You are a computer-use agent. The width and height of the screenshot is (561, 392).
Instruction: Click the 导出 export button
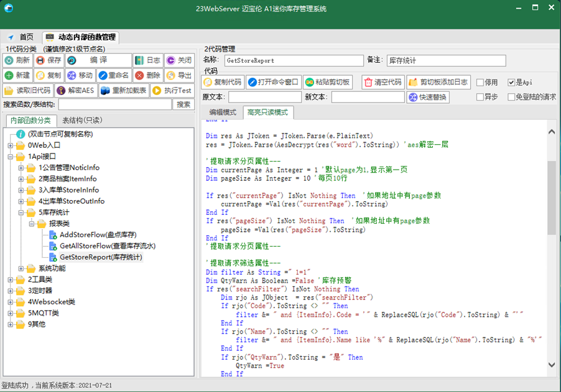coord(179,75)
